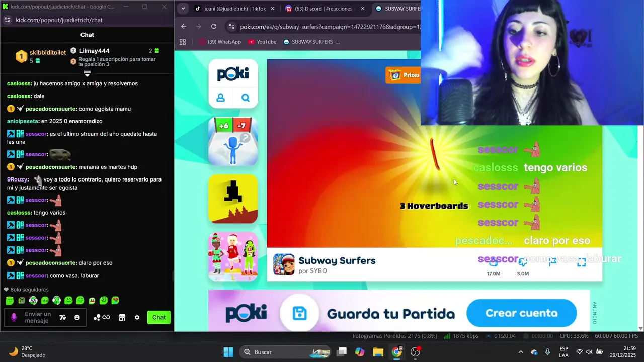
Task: Open the Poki account profile icon
Action: point(220,98)
